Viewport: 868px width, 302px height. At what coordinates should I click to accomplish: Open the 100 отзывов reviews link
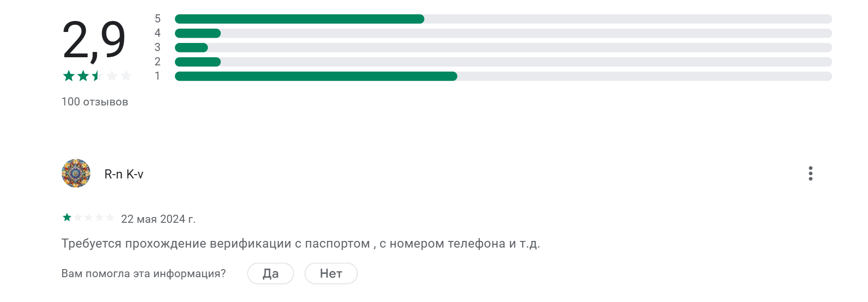click(x=94, y=102)
